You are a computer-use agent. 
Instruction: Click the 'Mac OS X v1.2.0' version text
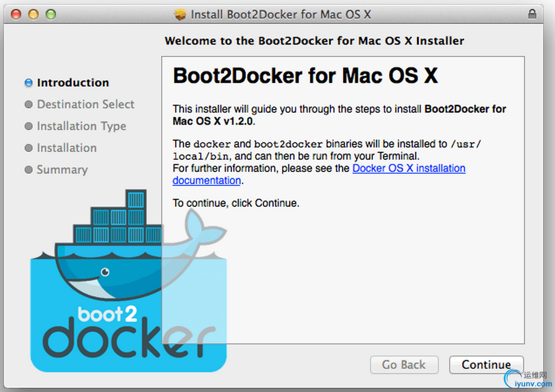tap(213, 121)
